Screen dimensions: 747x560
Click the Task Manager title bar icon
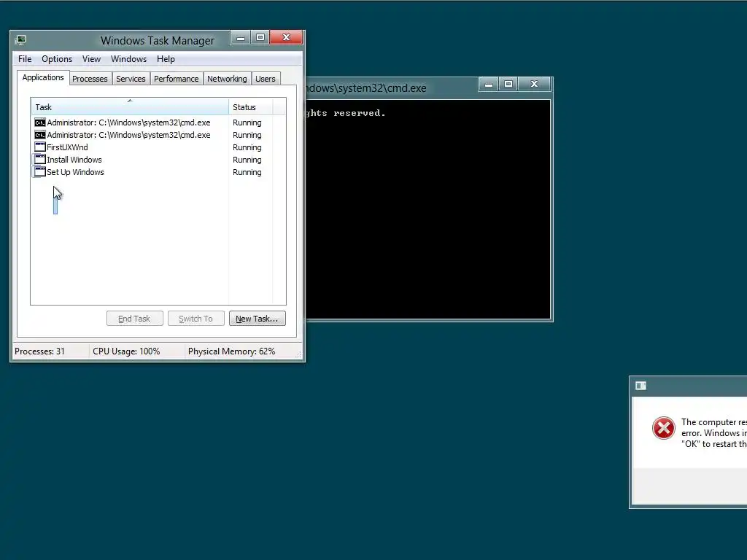tap(20, 40)
